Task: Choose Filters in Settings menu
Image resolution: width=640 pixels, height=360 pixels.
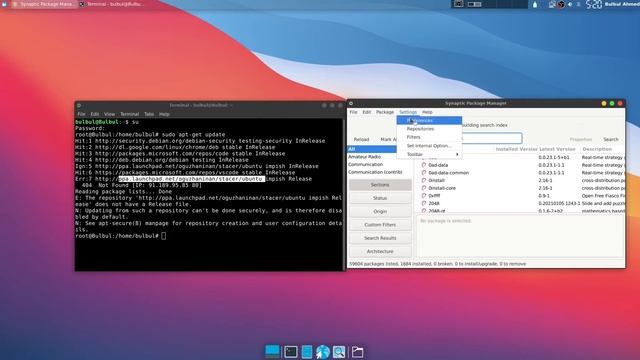Action: click(429, 137)
